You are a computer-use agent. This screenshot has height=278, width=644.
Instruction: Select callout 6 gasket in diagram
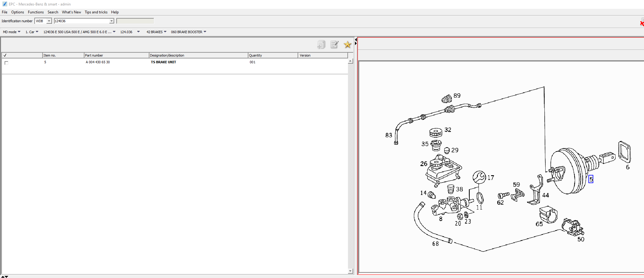pos(628,167)
